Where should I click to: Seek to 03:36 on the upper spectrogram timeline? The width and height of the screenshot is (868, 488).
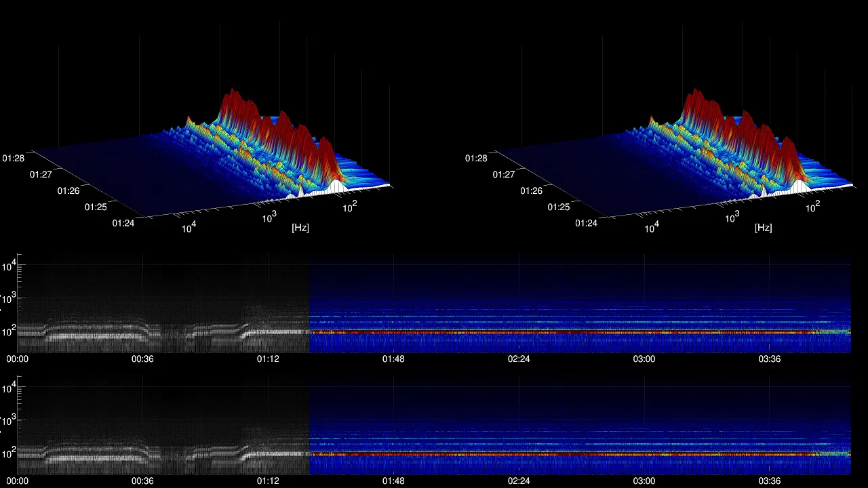point(770,359)
